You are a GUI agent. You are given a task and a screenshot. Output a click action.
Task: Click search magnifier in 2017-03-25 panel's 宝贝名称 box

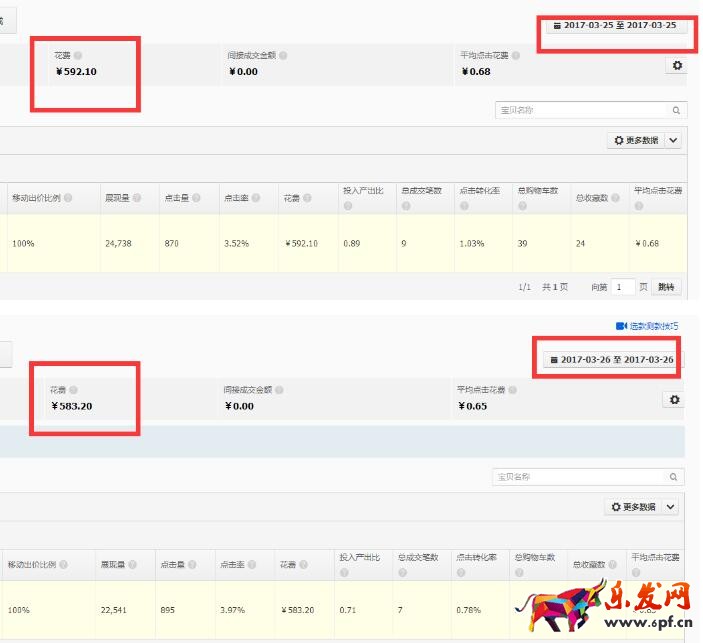677,111
